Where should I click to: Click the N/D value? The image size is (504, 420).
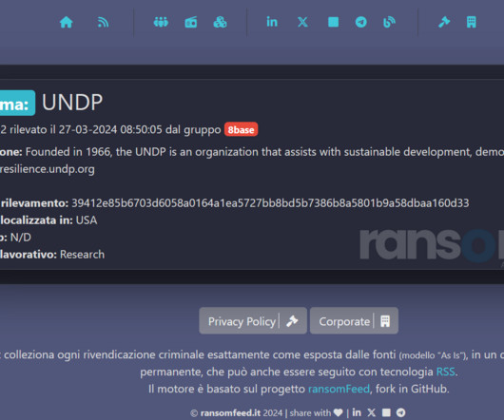(21, 238)
